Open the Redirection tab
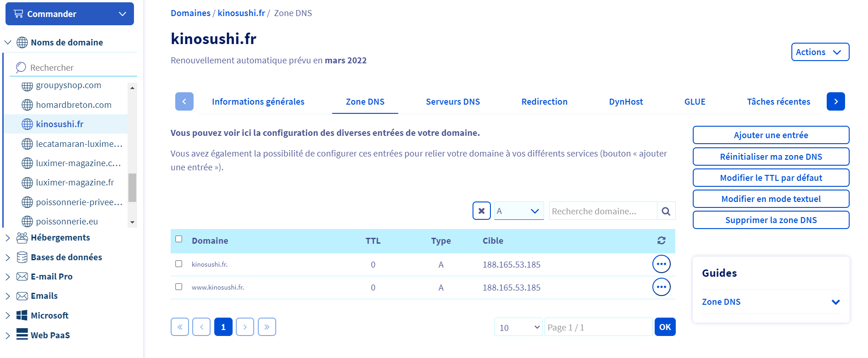868x358 pixels. [x=544, y=102]
